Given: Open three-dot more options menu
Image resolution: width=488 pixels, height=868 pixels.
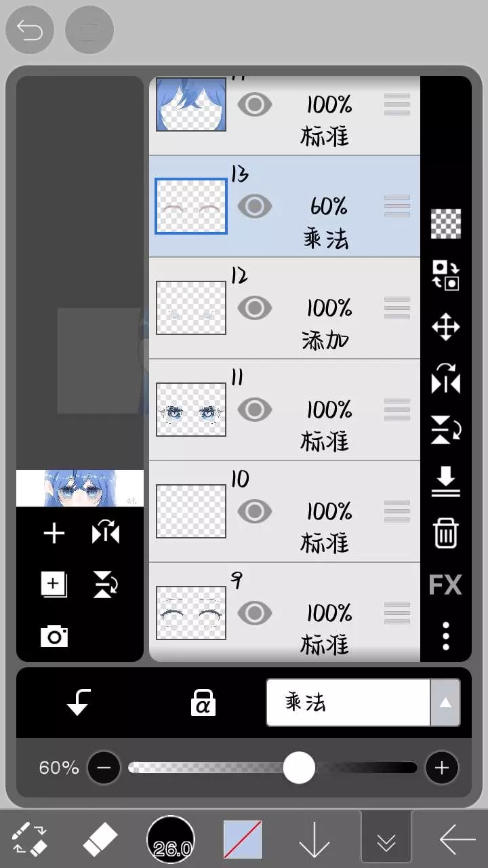Looking at the screenshot, I should (x=445, y=636).
